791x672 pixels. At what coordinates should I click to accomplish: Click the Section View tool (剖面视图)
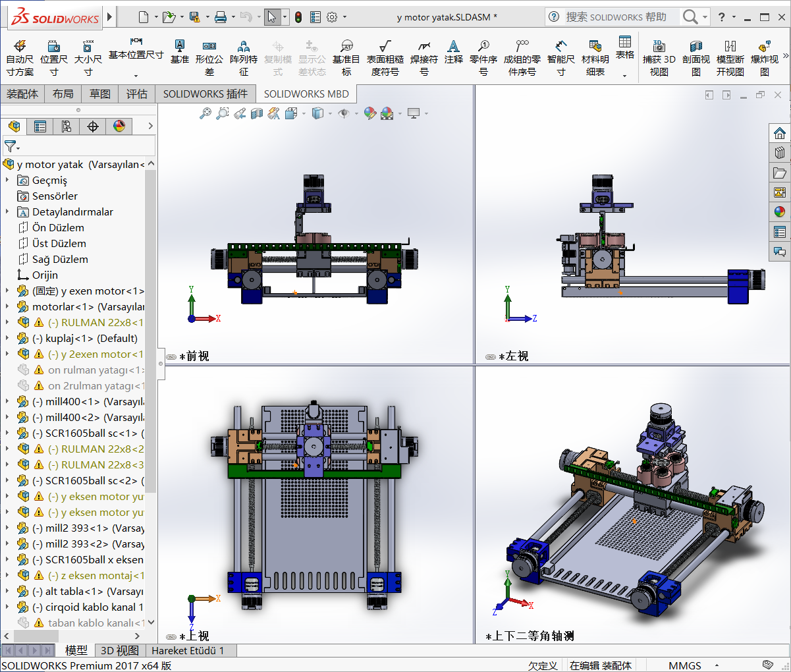(x=696, y=57)
